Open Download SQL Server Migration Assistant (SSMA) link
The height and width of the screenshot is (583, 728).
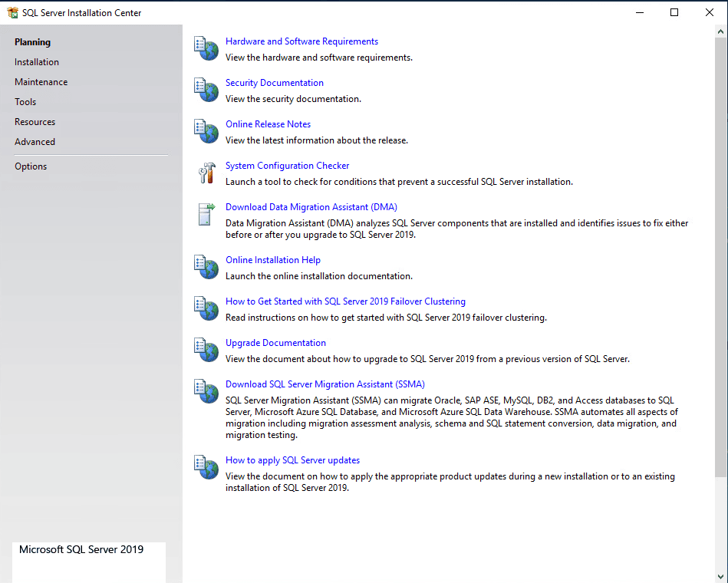coord(325,384)
